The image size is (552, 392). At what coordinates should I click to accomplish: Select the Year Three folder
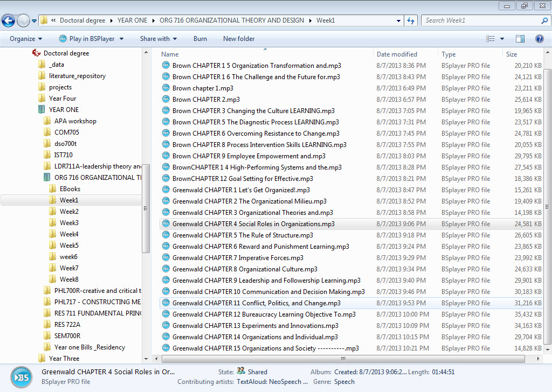64,358
